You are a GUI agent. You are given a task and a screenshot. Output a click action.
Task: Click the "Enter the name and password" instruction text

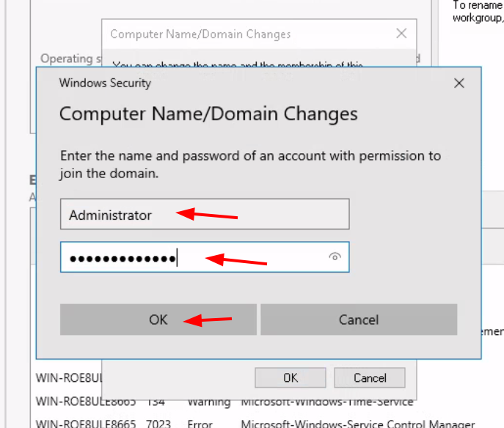coord(250,164)
